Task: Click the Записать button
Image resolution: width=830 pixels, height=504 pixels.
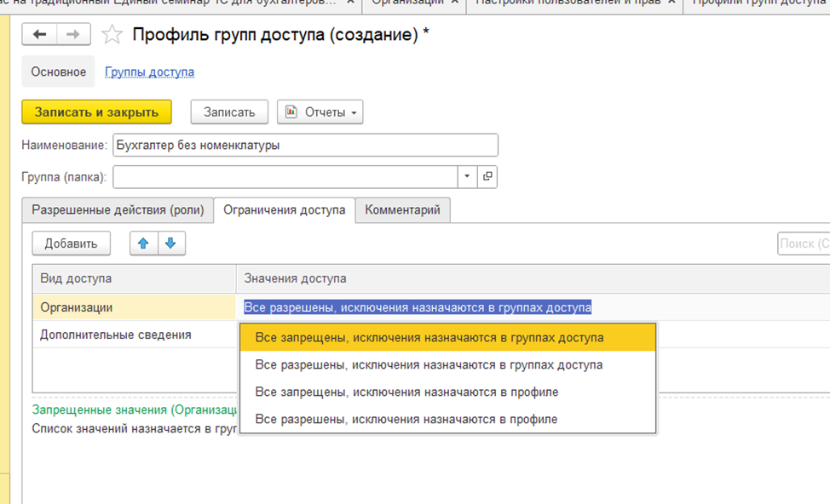Action: (x=229, y=112)
